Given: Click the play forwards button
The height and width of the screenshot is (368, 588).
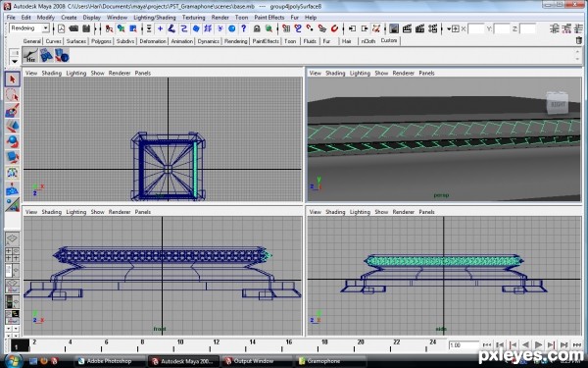Looking at the screenshot, I should [538, 344].
